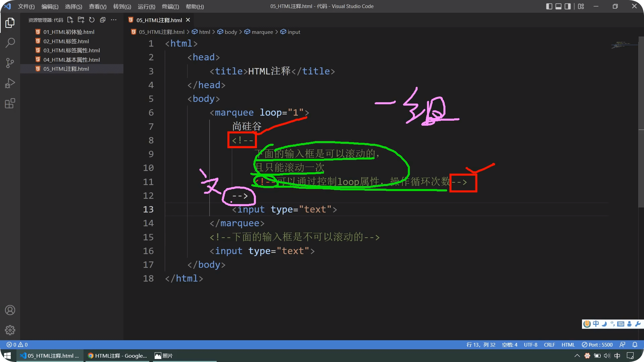644x362 pixels.
Task: Toggle the bottom panel layout button
Action: 558,6
